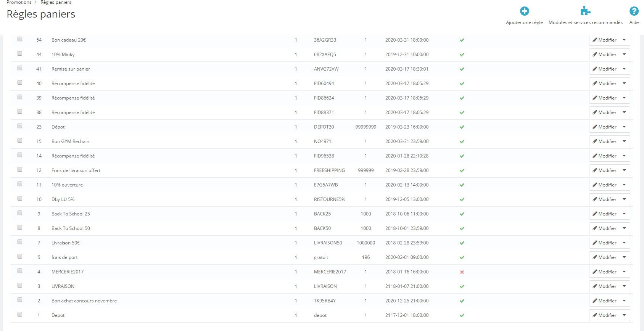Screen dimensions: 644x331
Task: Toggle status check for Remise sur panier
Action: pyautogui.click(x=462, y=69)
